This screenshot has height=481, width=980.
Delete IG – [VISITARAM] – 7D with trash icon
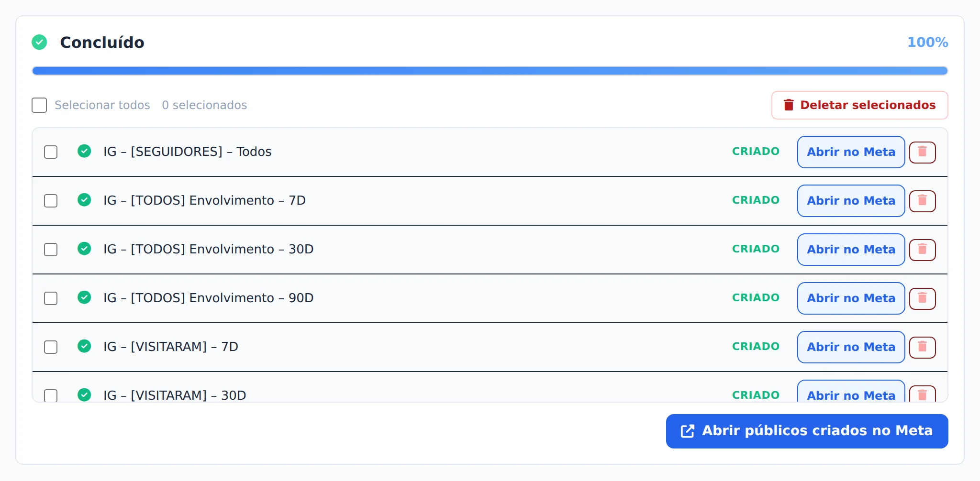coord(922,347)
